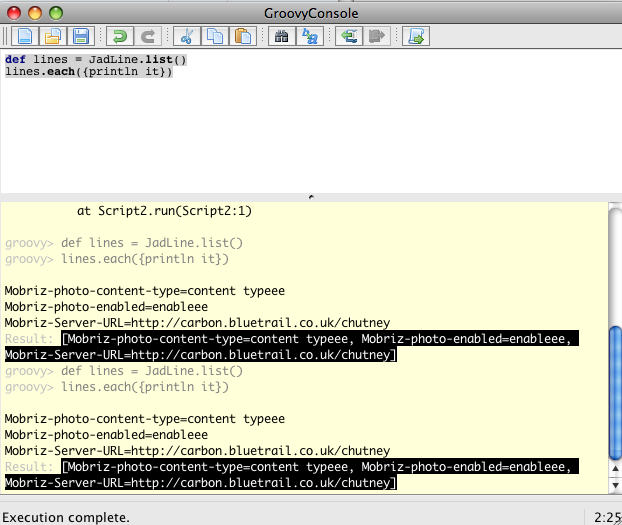Cut selection with the scissors icon
The image size is (622, 525).
[187, 37]
